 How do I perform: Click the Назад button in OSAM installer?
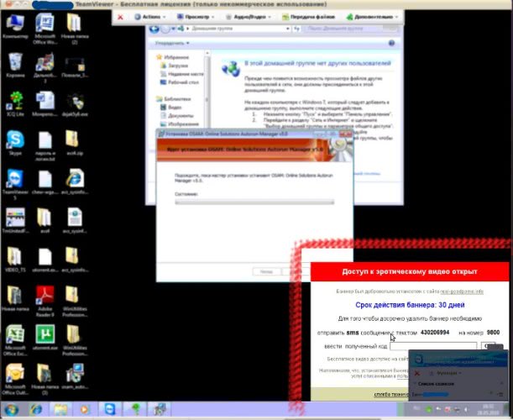coord(266,271)
